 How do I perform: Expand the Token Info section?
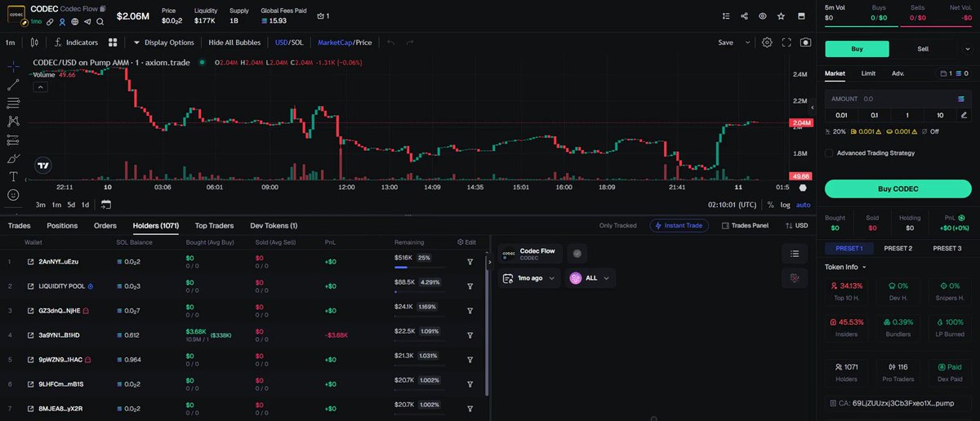pyautogui.click(x=845, y=267)
